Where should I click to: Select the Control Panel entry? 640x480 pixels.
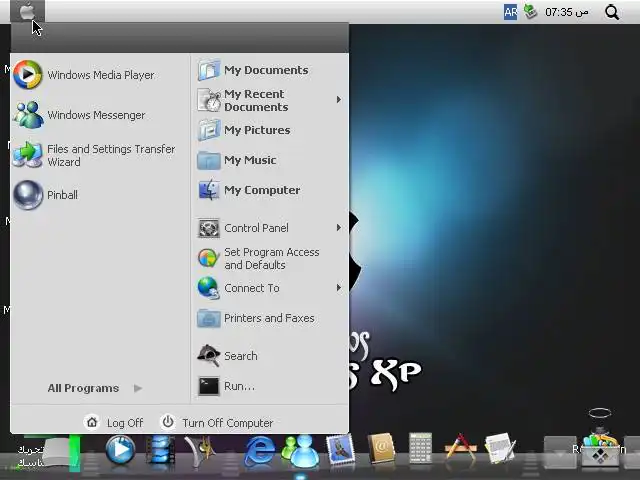269,228
